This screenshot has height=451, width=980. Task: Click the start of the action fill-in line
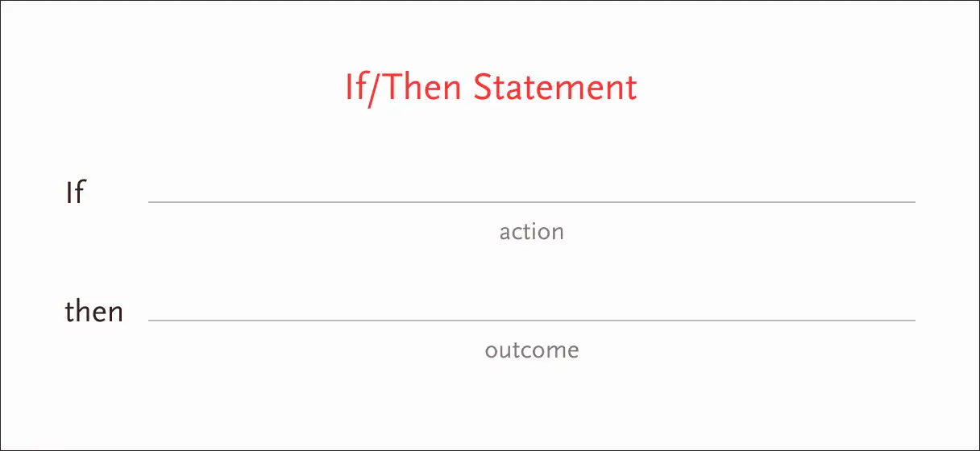pos(152,201)
